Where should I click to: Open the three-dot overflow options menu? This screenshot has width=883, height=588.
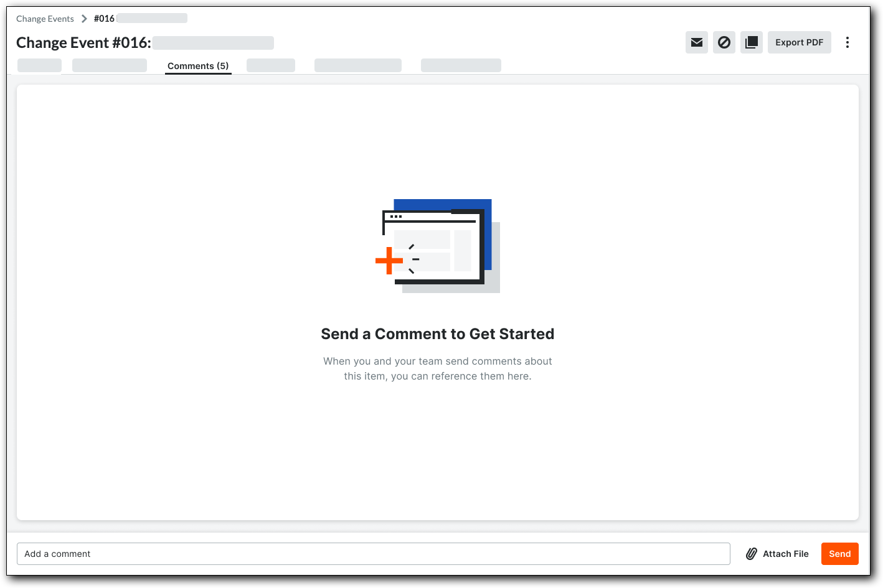pyautogui.click(x=848, y=42)
